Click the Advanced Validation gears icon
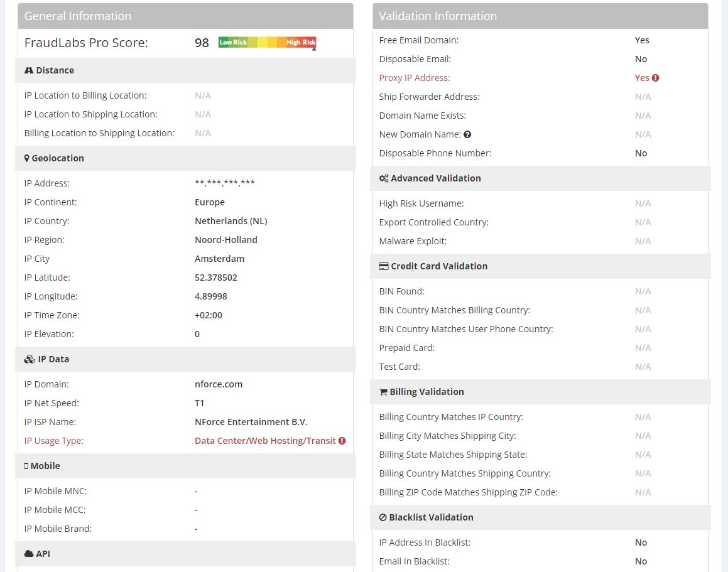 (x=383, y=178)
